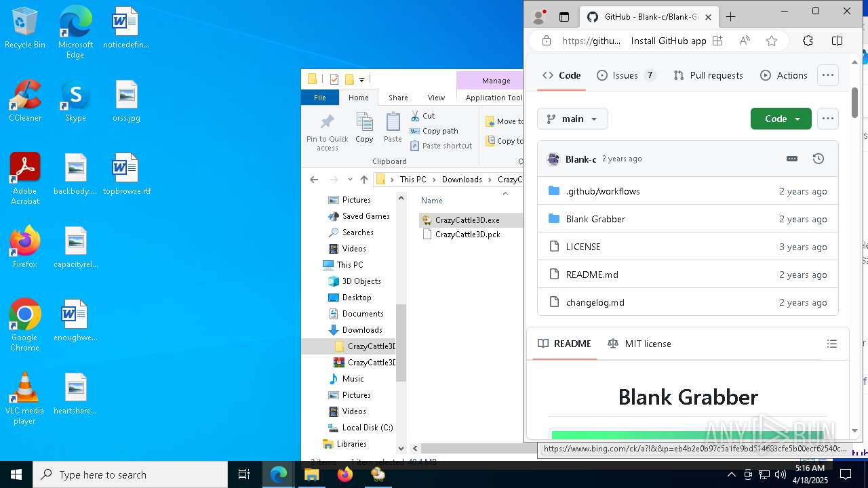Expand latest commit message ellipsis on GitHub

(792, 159)
